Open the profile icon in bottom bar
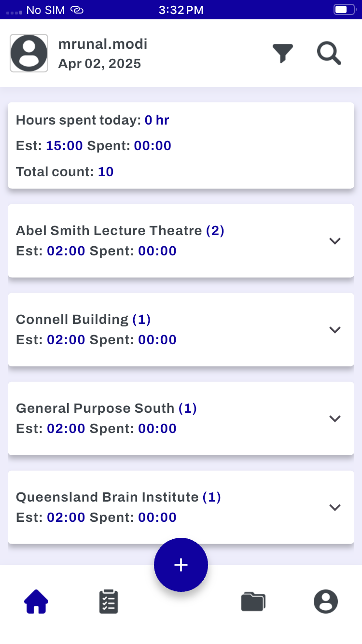 coord(326,602)
